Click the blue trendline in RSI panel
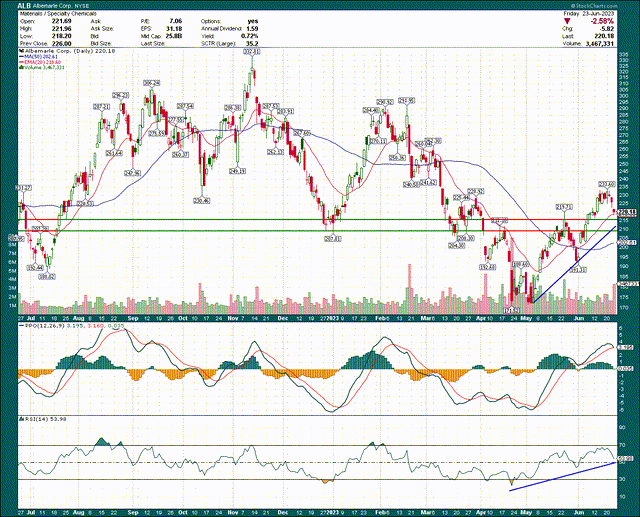The height and width of the screenshot is (517, 640). pyautogui.click(x=560, y=474)
